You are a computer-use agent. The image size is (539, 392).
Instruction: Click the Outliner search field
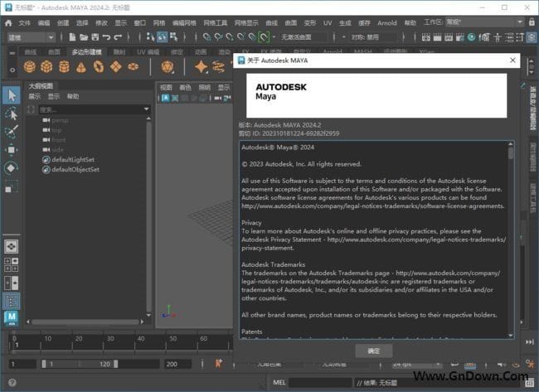[90, 109]
